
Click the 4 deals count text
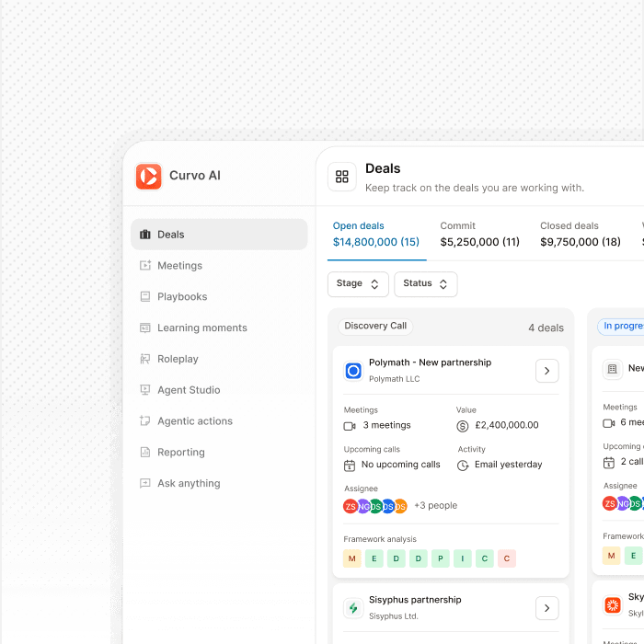pyautogui.click(x=546, y=328)
